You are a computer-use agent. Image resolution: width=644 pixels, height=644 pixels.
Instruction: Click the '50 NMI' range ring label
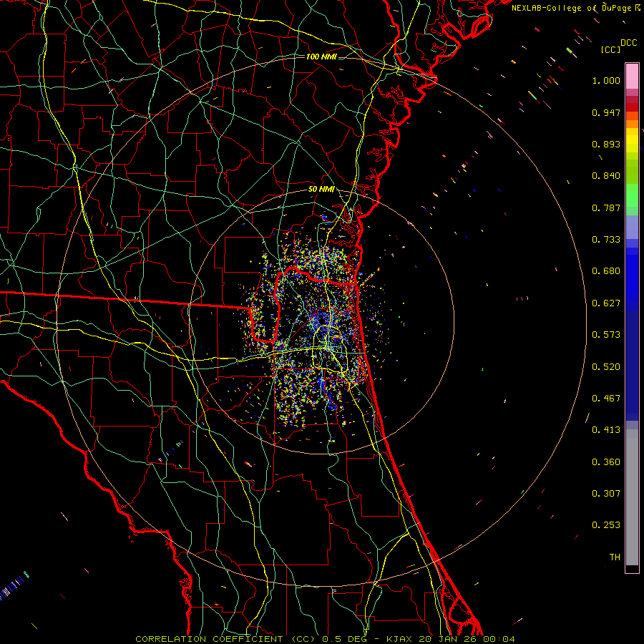321,190
